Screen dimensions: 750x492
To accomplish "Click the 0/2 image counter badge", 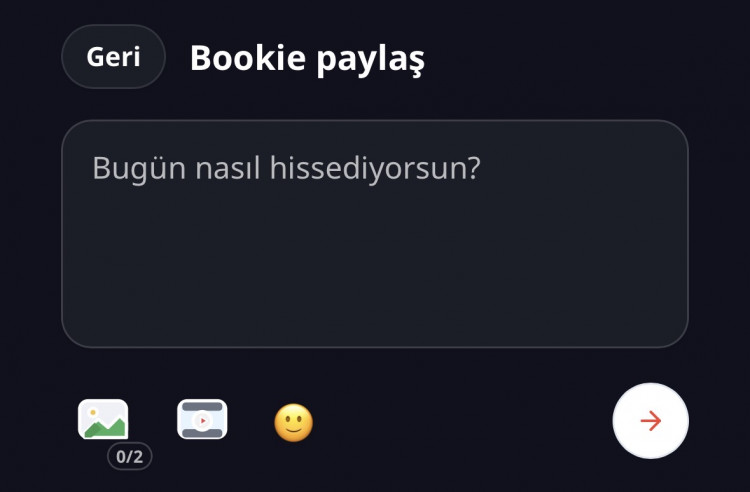I will click(x=130, y=456).
